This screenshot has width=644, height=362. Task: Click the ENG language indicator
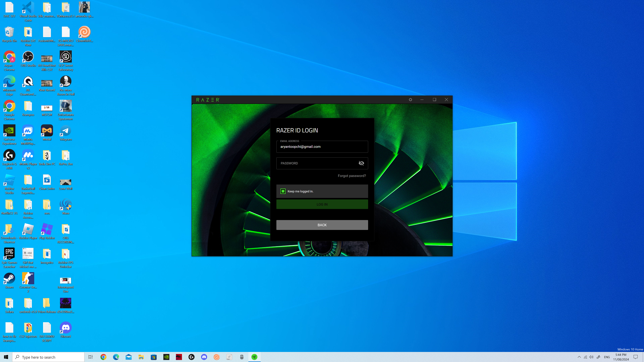click(607, 357)
